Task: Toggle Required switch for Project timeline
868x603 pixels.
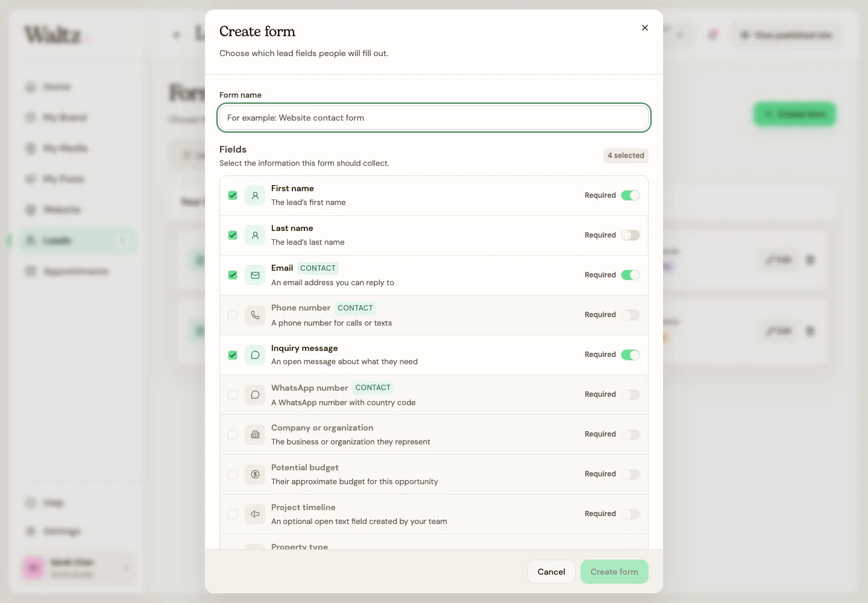Action: pyautogui.click(x=631, y=514)
